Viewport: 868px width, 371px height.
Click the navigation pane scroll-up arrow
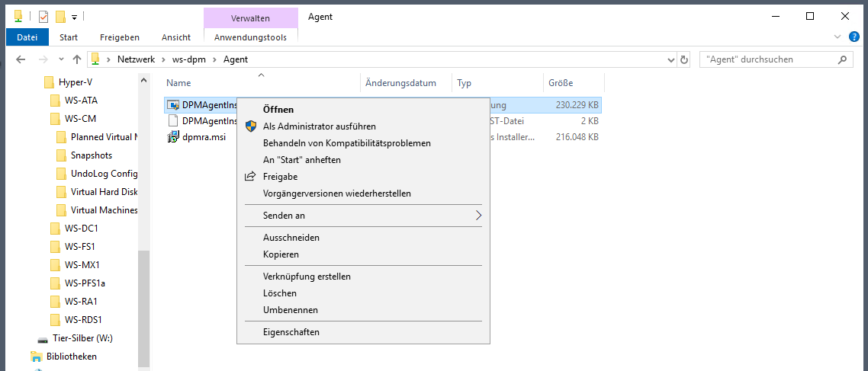click(144, 81)
